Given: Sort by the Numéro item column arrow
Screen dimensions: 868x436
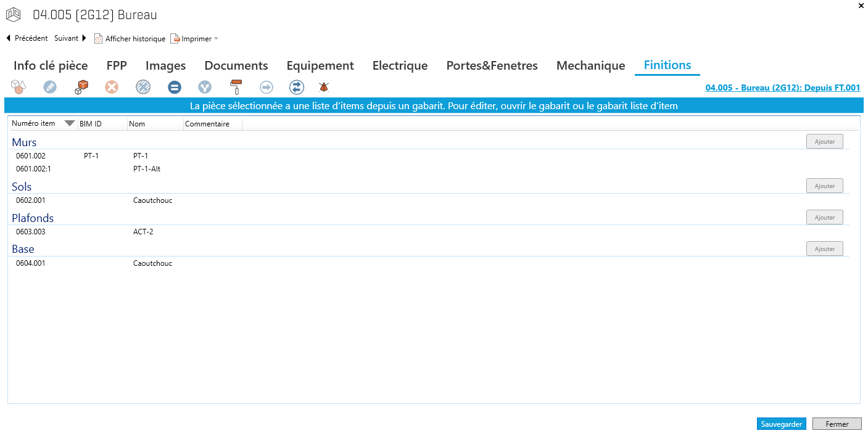Looking at the screenshot, I should 70,123.
